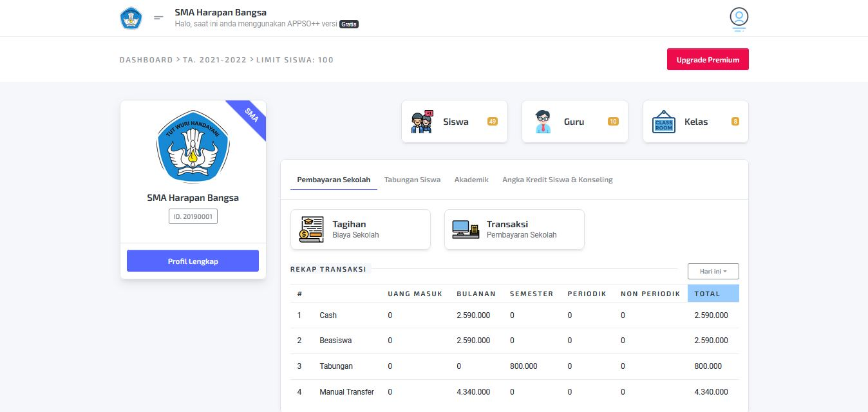Click the ID. 20190001 badge

pyautogui.click(x=193, y=216)
